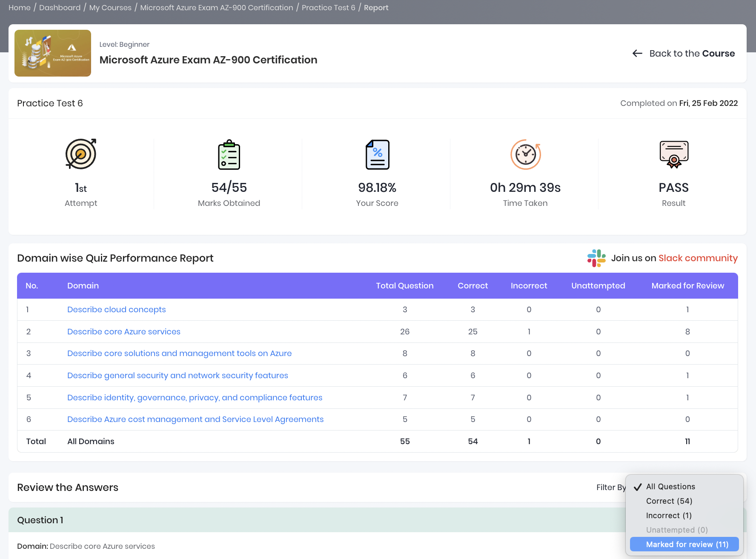Click the Unattempted column header
Viewport: 756px width, 559px height.
tap(598, 286)
